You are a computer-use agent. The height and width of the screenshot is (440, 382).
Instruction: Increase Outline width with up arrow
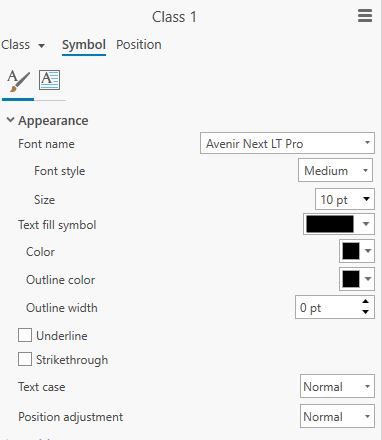(x=366, y=302)
